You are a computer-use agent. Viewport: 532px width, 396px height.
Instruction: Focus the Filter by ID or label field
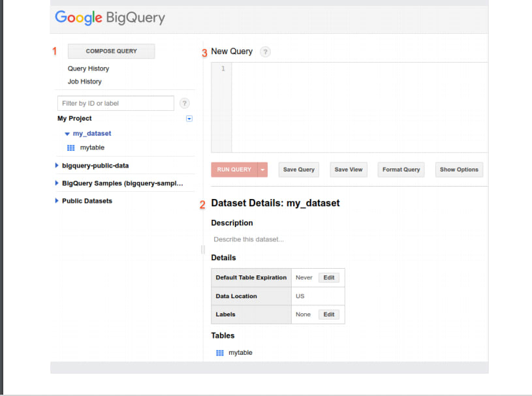[116, 103]
